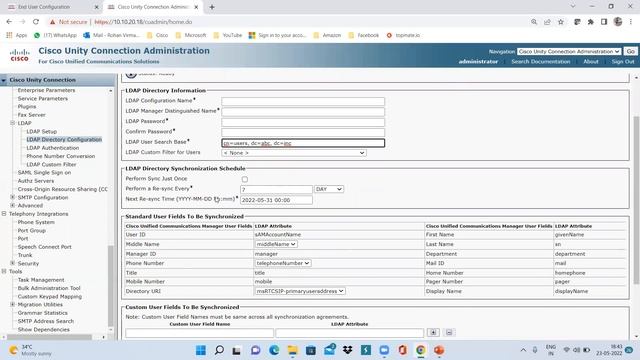Open PowerPoint from taskbar

[x=439, y=350]
